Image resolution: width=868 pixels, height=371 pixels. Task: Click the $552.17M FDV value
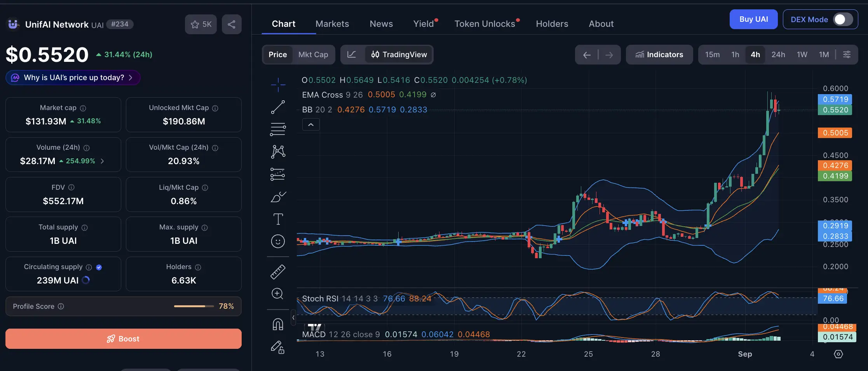click(x=63, y=201)
